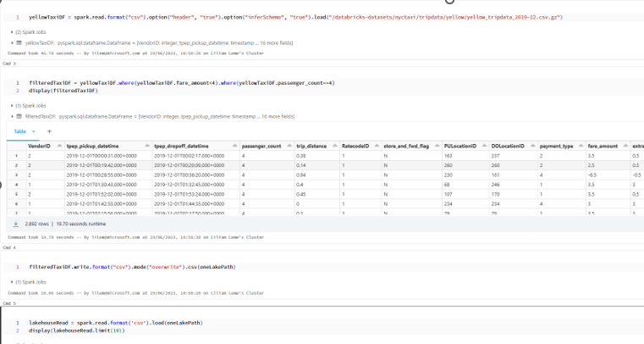Expand (1) Spark Jobs under filteredTaxiDF cell

(x=13, y=106)
